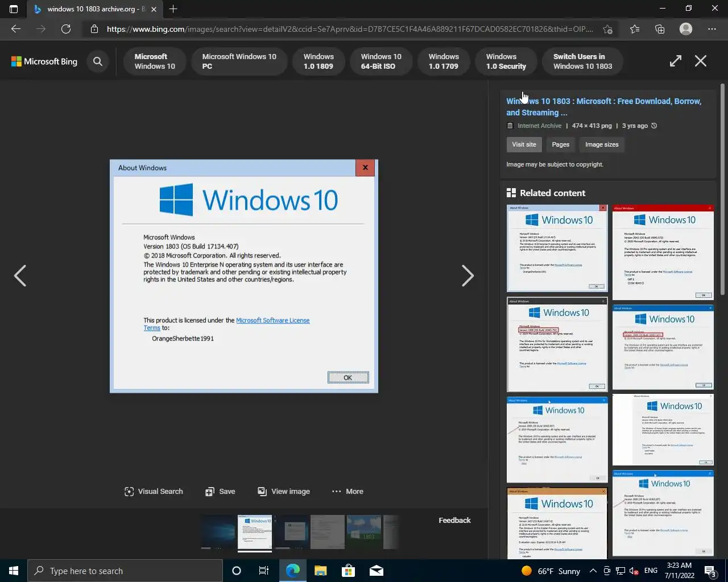
Task: Click the muted volume tray icon
Action: tap(634, 571)
